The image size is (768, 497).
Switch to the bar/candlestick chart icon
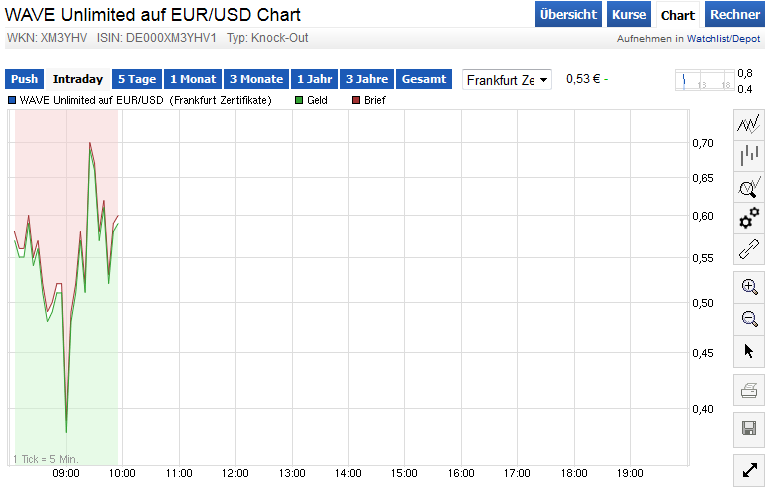click(x=749, y=155)
